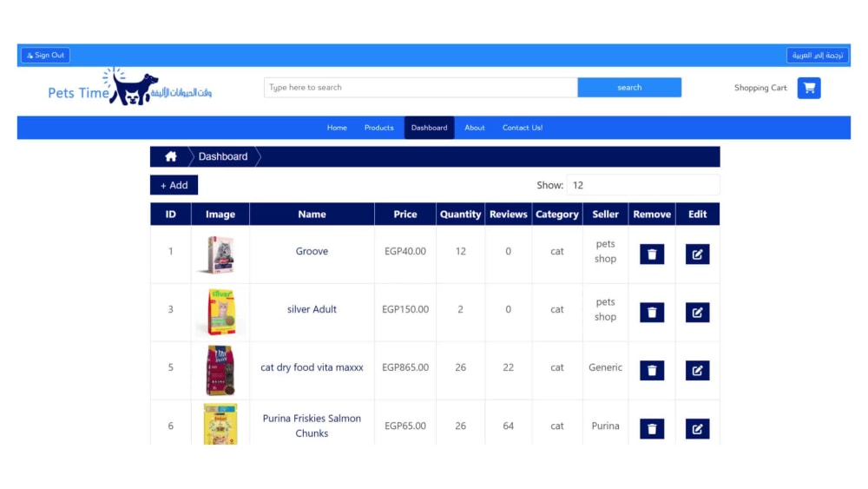This screenshot has height=489, width=868.
Task: Delete the Purina Friskies Salmon Chunks item
Action: (652, 429)
